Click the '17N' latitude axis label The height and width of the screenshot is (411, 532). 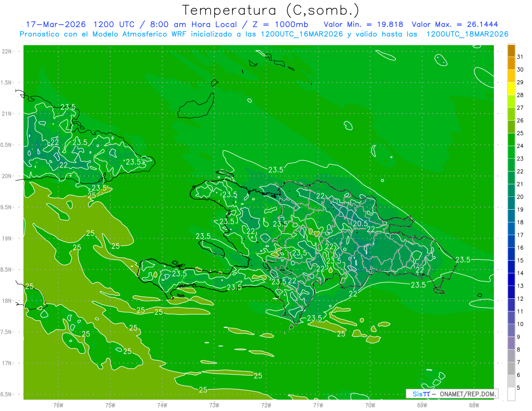click(x=7, y=363)
